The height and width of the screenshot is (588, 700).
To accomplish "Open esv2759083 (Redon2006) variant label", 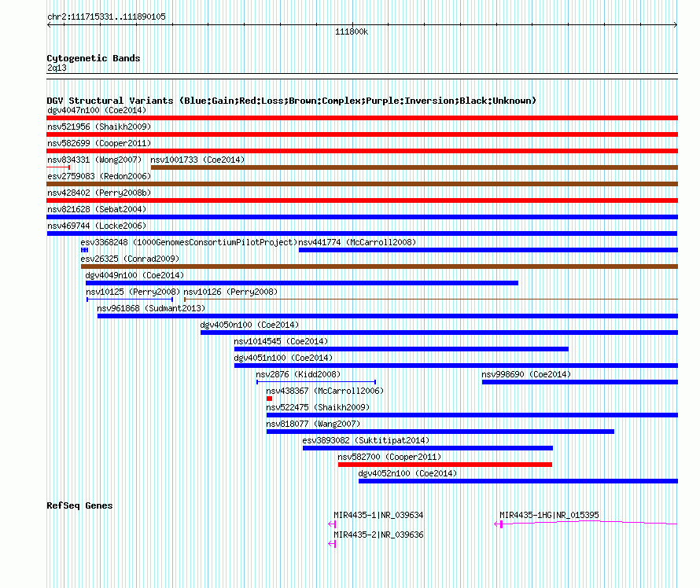I will coord(99,176).
